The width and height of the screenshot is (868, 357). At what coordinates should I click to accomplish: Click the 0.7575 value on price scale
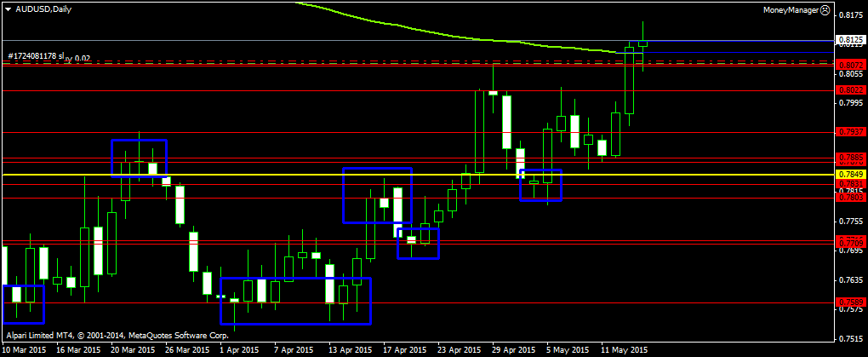(850, 310)
